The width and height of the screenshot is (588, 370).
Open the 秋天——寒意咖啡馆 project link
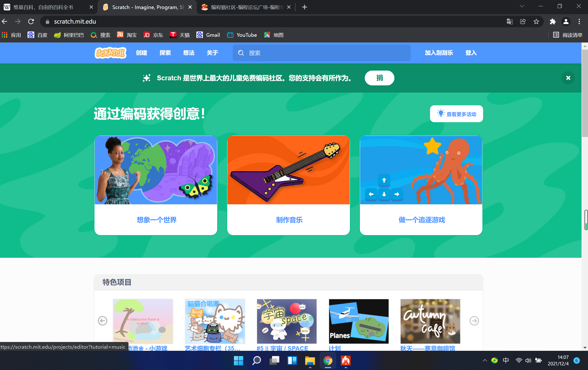click(428, 348)
